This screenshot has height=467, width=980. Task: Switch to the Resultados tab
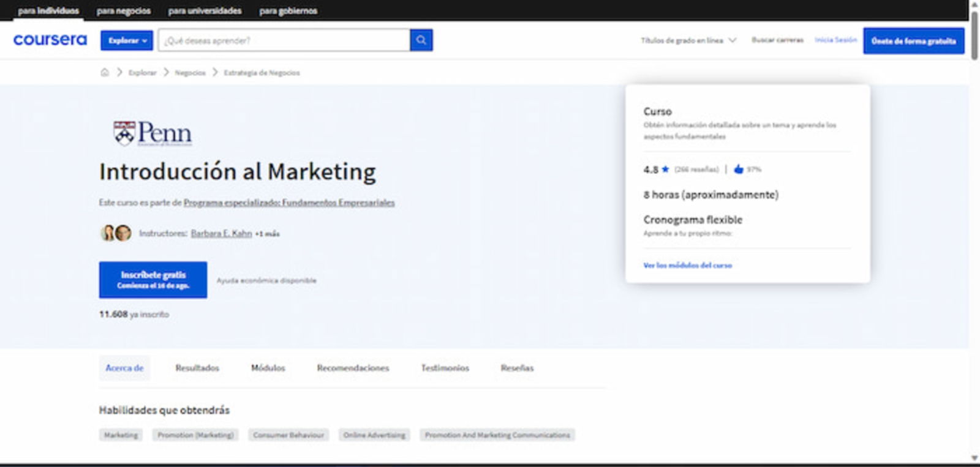tap(197, 368)
